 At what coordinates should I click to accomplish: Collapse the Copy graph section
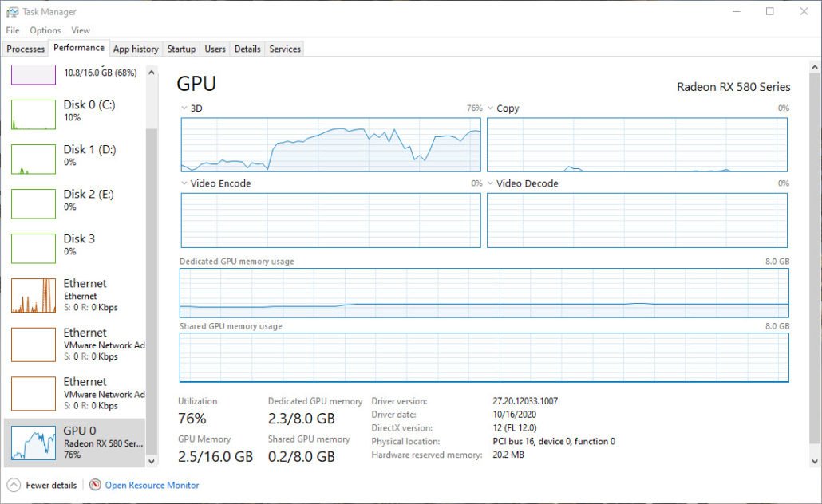(x=490, y=108)
